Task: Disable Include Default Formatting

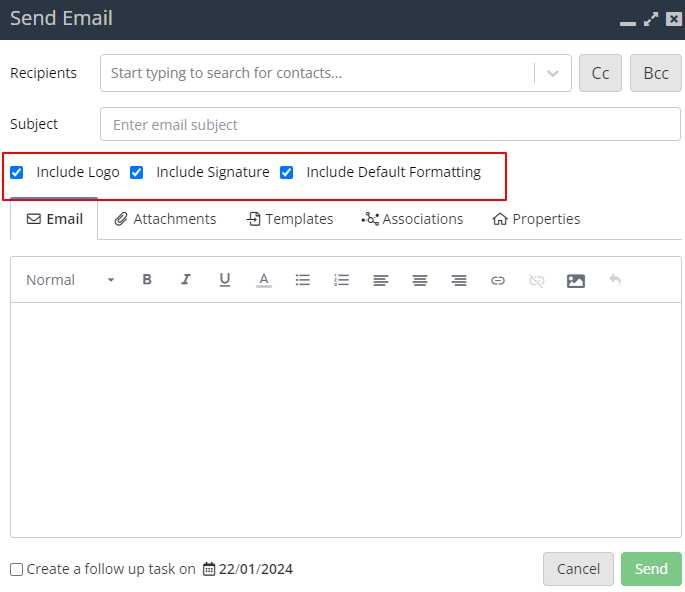Action: coord(287,173)
